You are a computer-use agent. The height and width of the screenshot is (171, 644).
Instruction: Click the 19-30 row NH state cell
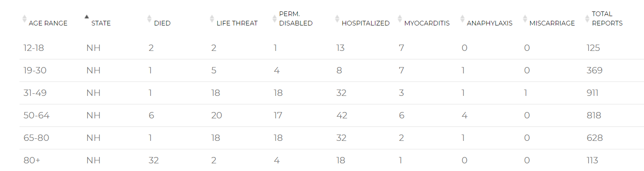click(x=93, y=70)
